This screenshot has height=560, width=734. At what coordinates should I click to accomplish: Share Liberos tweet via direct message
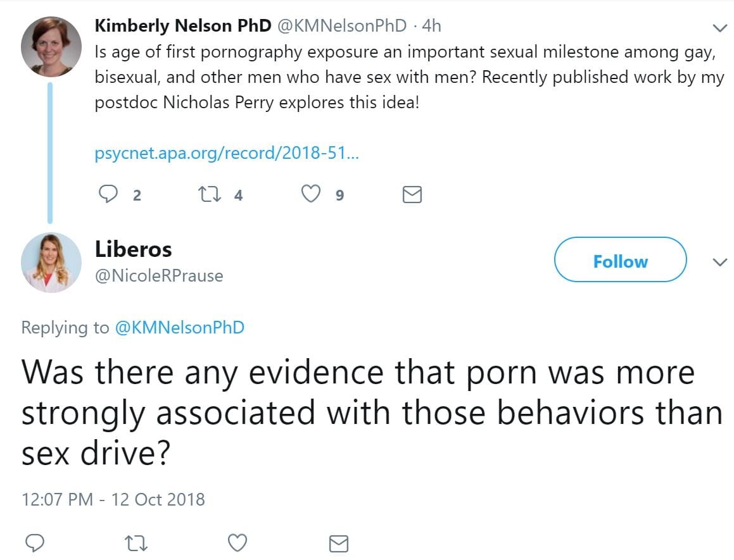[339, 543]
